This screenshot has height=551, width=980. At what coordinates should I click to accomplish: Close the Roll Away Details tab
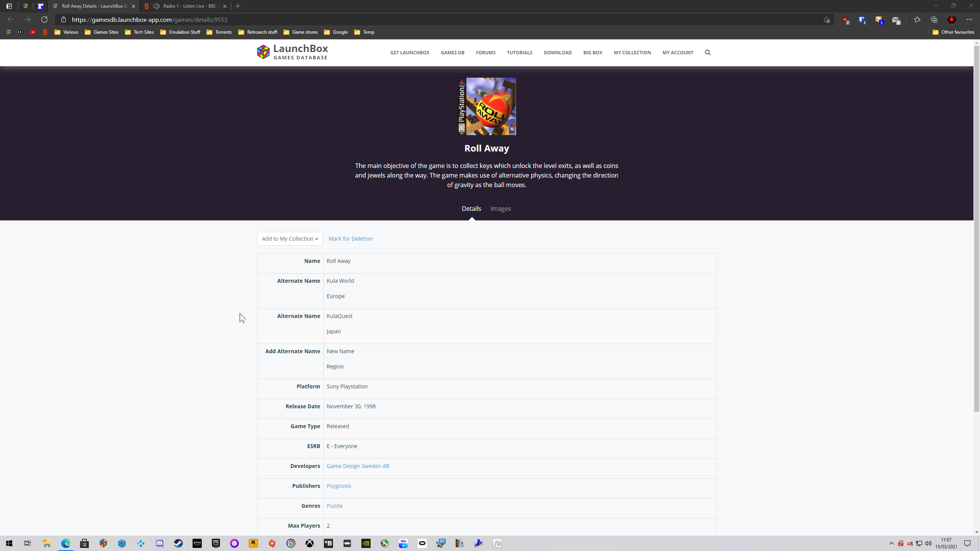133,6
